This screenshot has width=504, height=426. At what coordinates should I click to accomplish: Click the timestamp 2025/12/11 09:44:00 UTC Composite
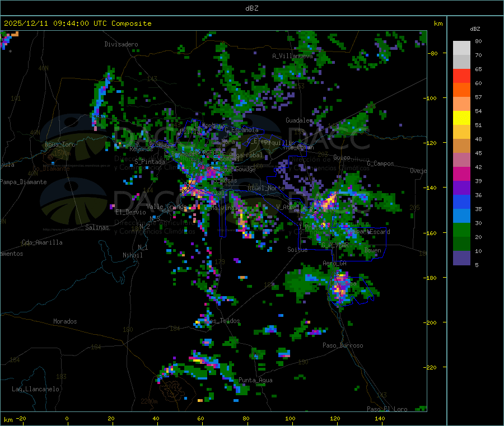(77, 24)
